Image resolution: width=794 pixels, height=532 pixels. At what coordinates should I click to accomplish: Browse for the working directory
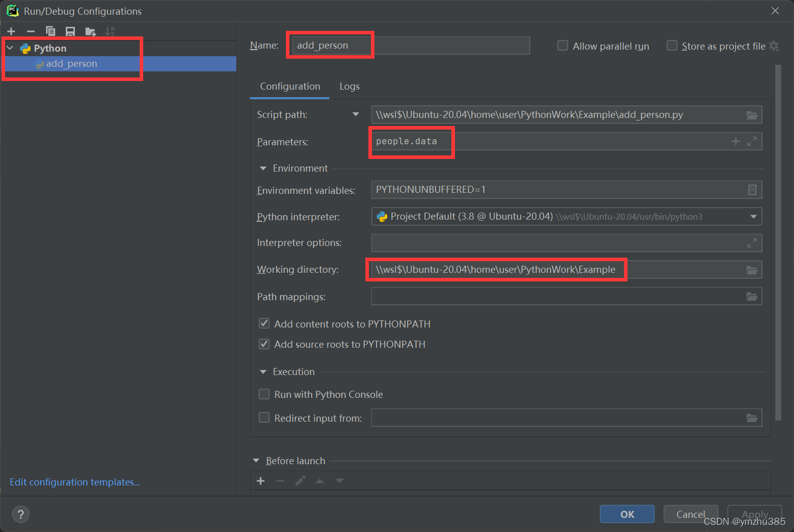pos(752,270)
